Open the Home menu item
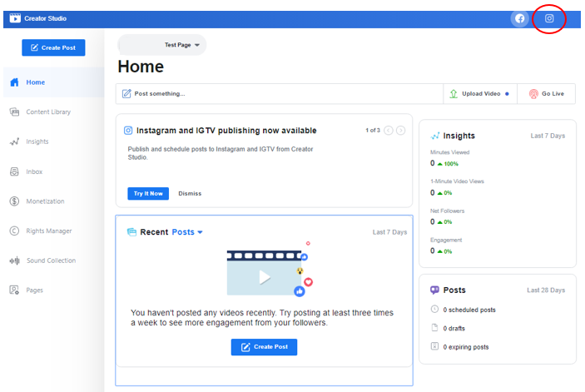The image size is (585, 392). click(x=54, y=82)
